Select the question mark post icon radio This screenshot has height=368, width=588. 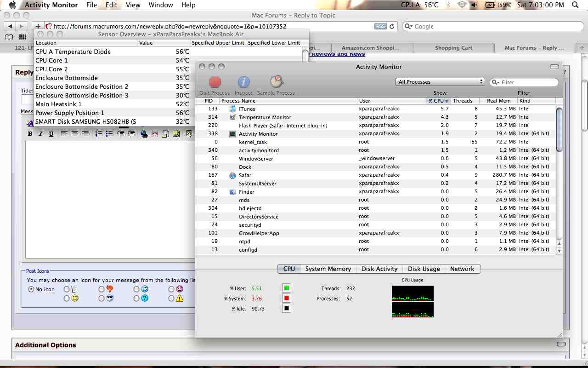point(136,299)
